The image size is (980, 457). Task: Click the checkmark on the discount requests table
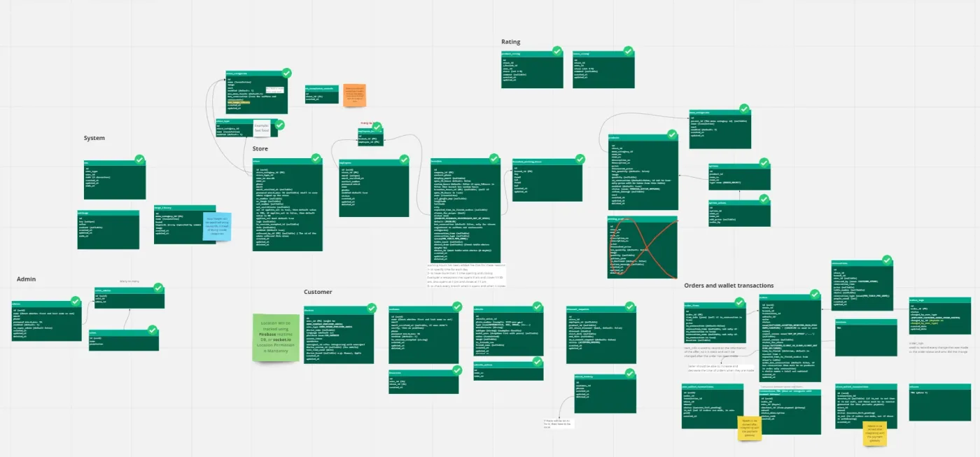[x=628, y=307]
